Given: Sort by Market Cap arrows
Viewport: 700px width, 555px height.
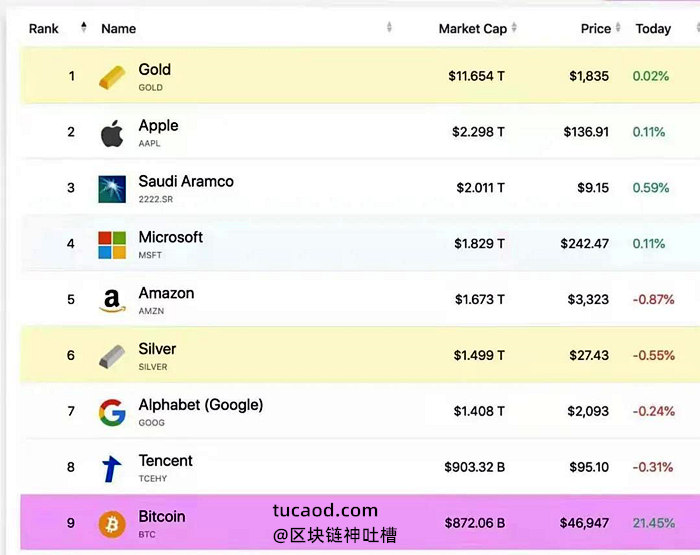Looking at the screenshot, I should tap(514, 27).
